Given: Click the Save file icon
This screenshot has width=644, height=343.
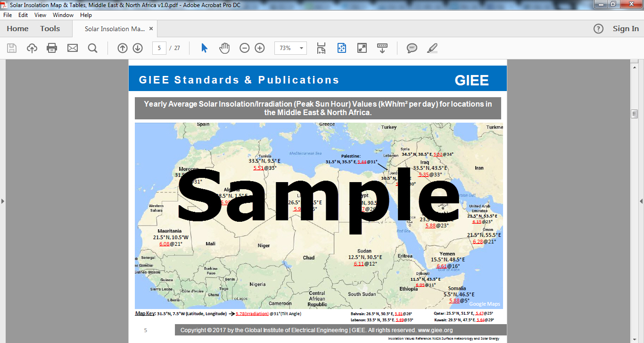Looking at the screenshot, I should [12, 48].
